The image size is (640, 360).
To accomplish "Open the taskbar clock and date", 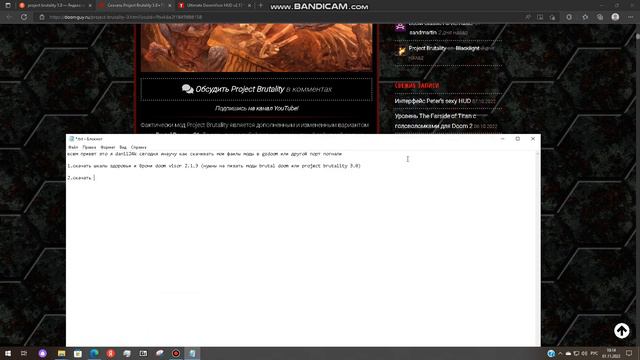I will pyautogui.click(x=611, y=353).
